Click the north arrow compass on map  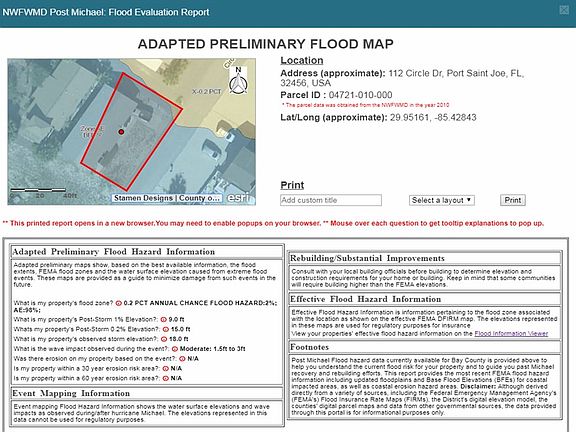coord(238,80)
